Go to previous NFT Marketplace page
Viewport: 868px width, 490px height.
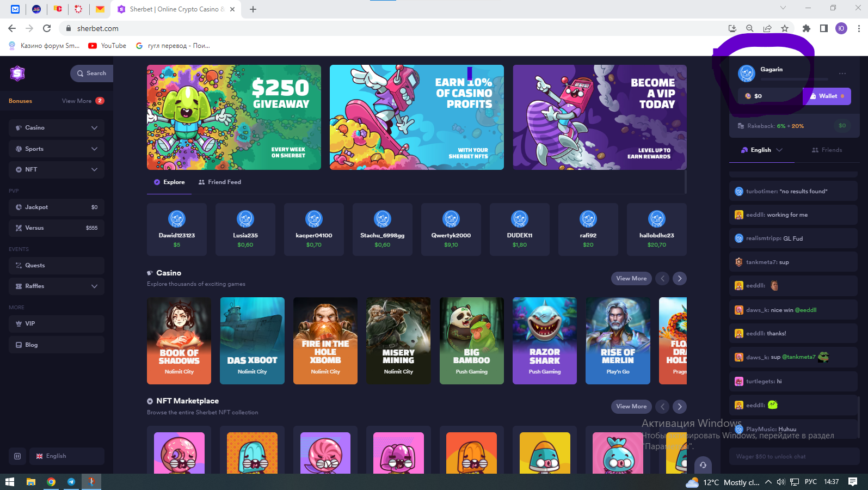[662, 406]
